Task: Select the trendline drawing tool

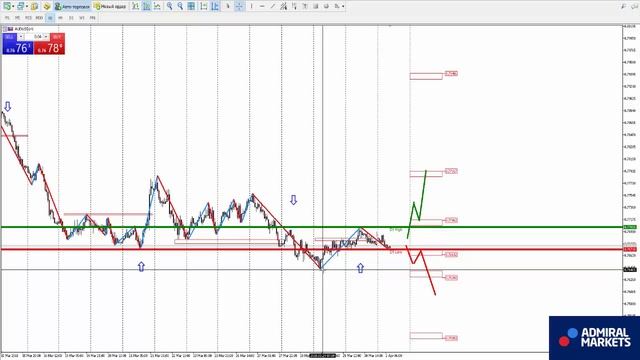Action: [273, 6]
